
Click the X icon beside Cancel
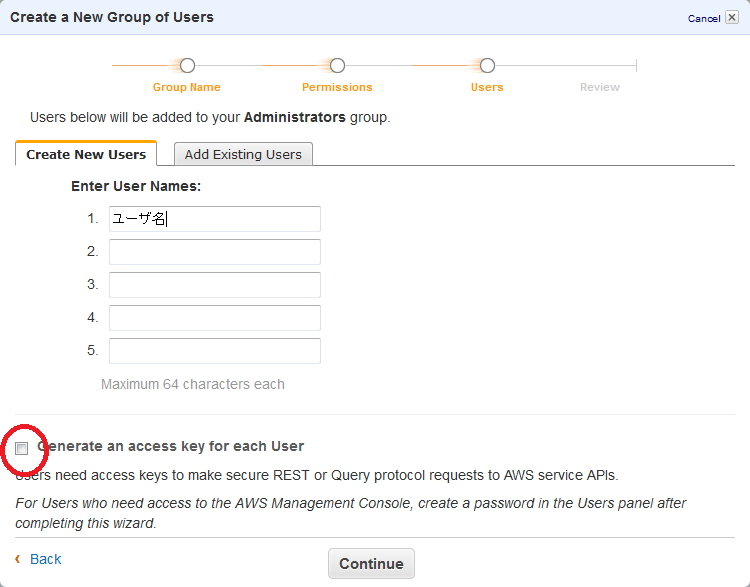[731, 18]
